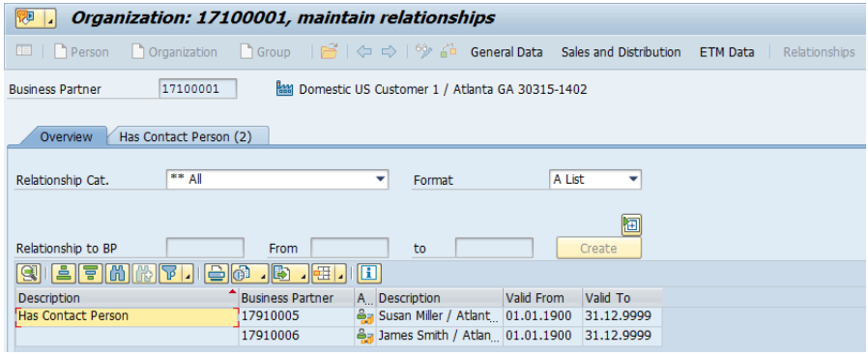Open the dropdown arrow beside the title icon
868x356 pixels.
pos(50,18)
